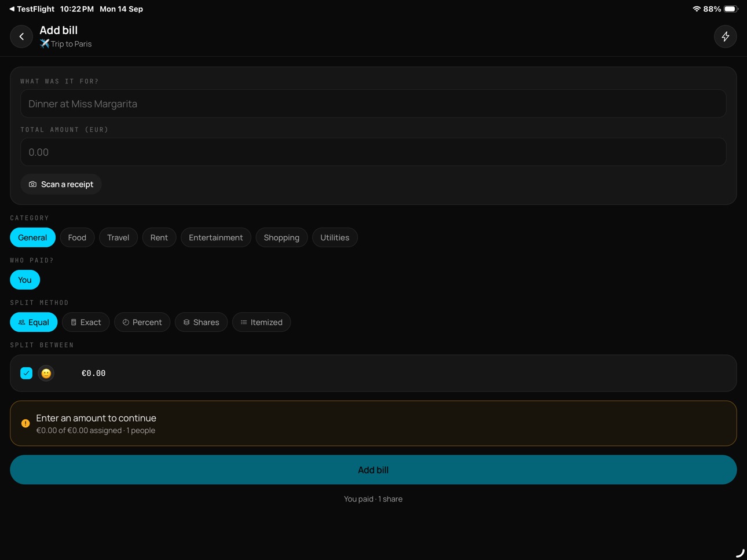Switch split method to Percent
This screenshot has width=747, height=560.
142,322
